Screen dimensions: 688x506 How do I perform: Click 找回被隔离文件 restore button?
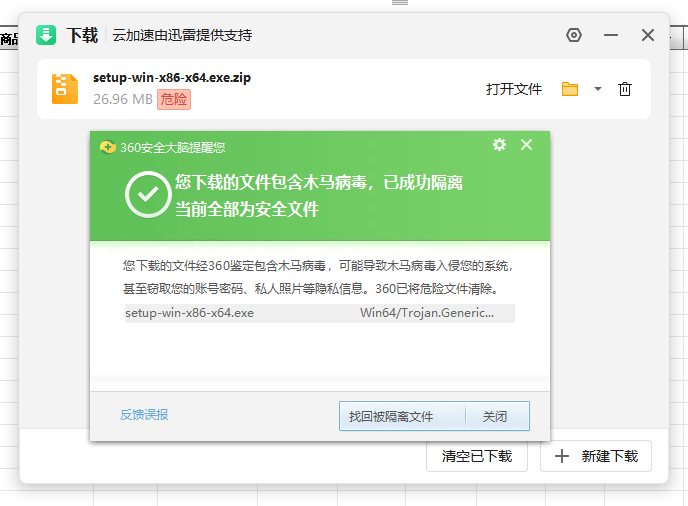[402, 416]
